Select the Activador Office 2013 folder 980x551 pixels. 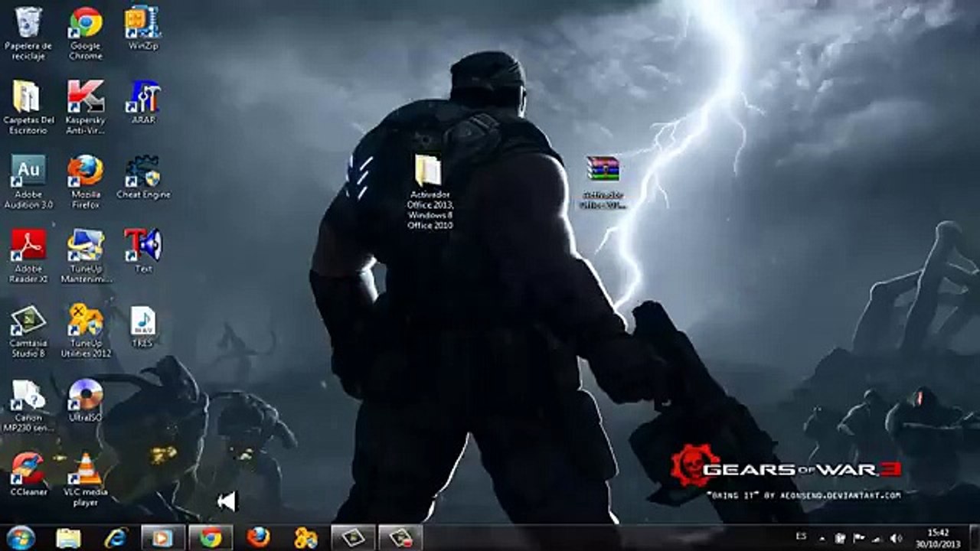[430, 191]
